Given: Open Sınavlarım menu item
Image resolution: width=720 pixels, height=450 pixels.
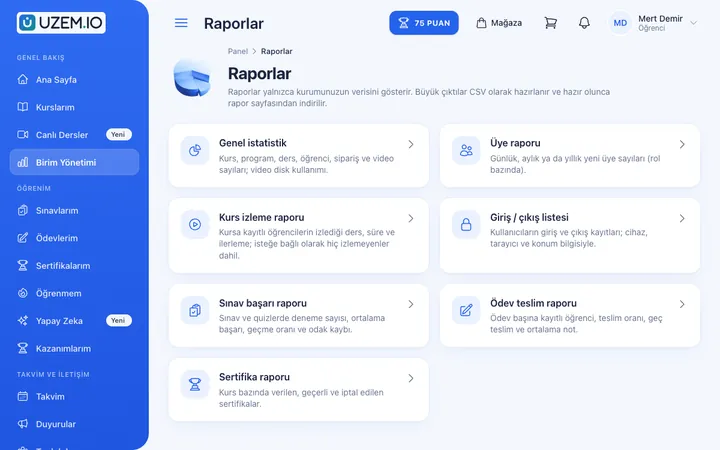Looking at the screenshot, I should point(74,210).
